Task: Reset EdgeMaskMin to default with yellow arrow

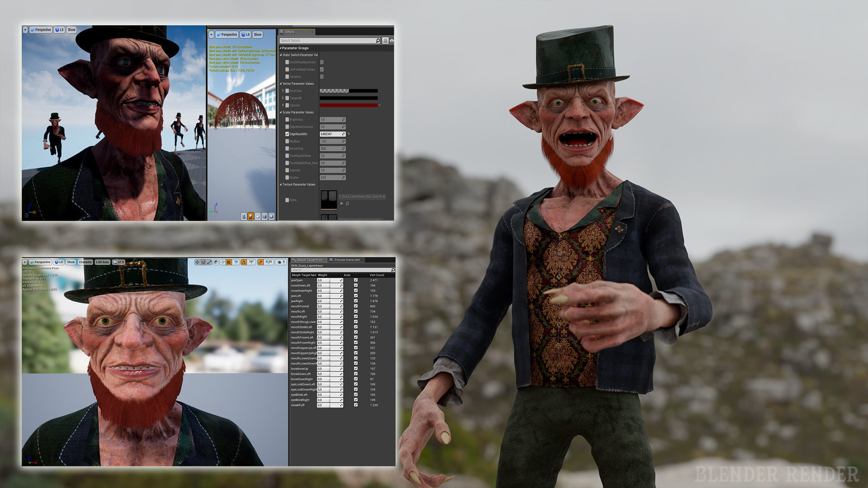Action: point(349,134)
